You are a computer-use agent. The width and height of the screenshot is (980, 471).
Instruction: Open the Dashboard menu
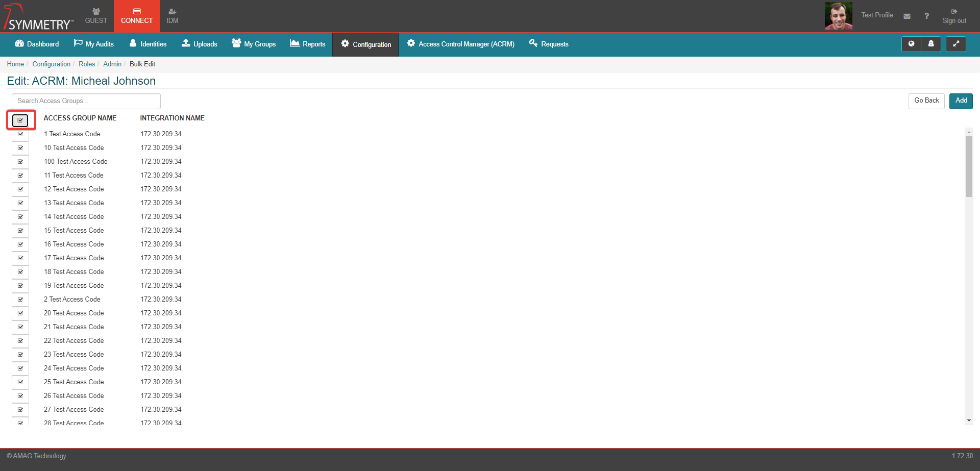37,44
